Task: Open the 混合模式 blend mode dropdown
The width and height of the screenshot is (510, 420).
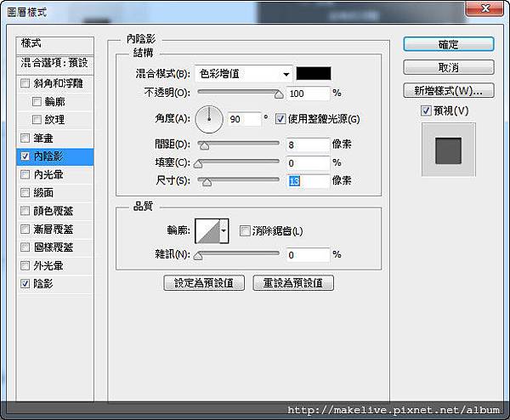Action: pyautogui.click(x=244, y=74)
